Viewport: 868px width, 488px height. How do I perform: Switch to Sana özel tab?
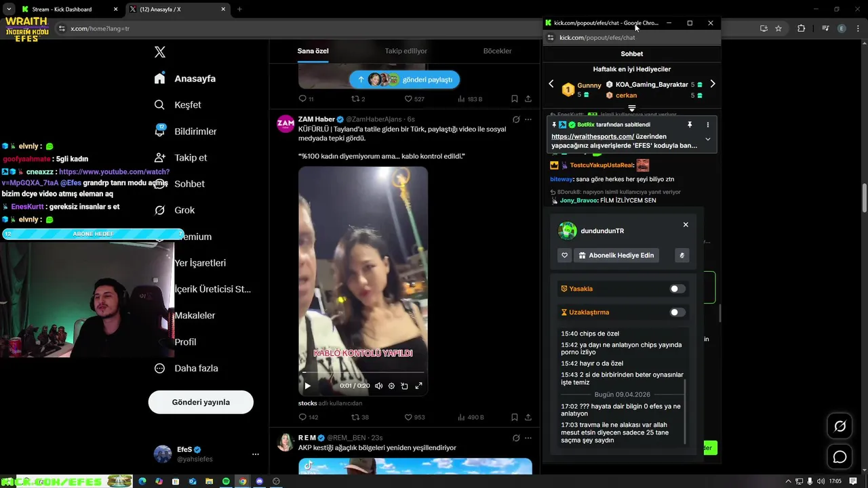point(313,51)
